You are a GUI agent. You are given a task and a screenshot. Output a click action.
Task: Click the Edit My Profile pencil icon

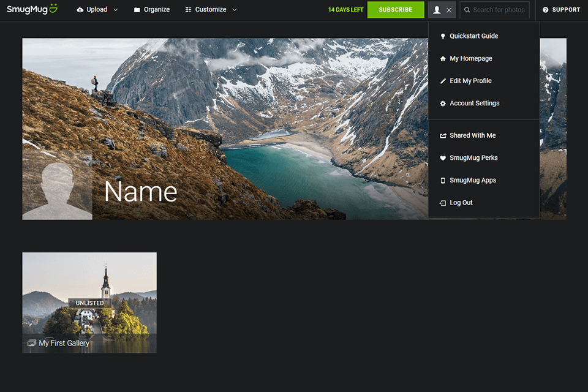tap(443, 81)
